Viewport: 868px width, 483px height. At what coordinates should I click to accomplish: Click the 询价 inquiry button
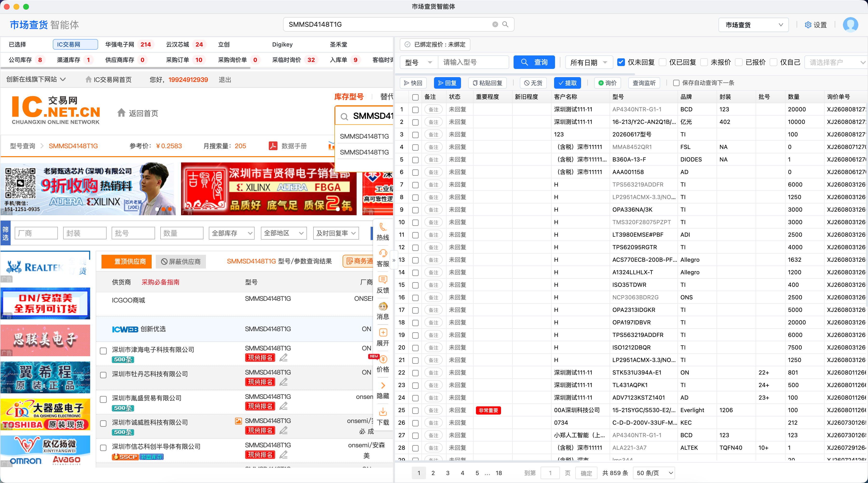pos(607,83)
